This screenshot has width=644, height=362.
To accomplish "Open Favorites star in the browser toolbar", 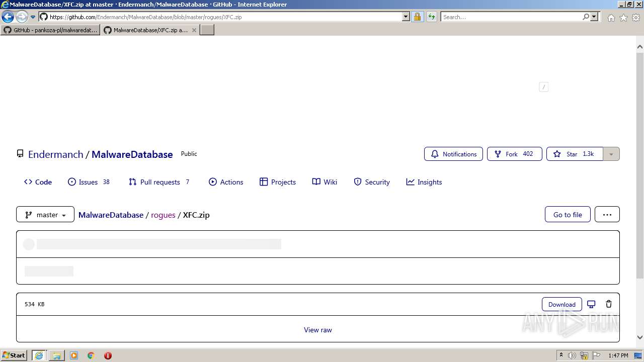I will 623,18.
